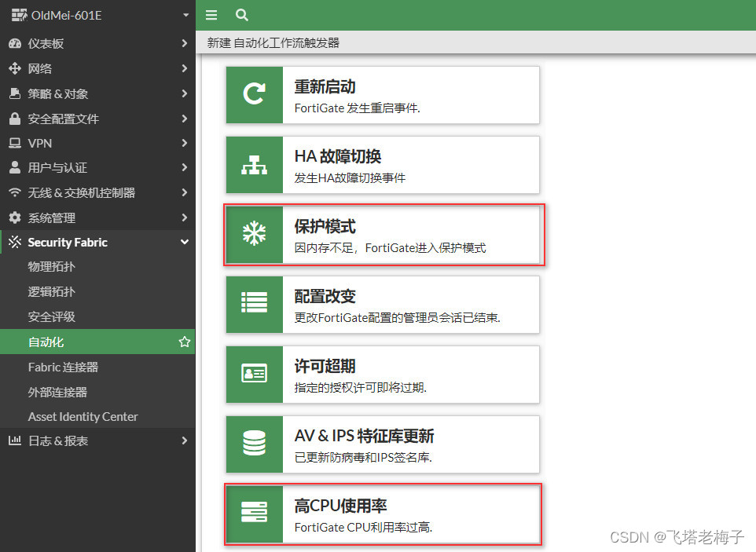This screenshot has height=552, width=756.
Task: Click the laptop icon next to VPN
Action: click(x=15, y=143)
